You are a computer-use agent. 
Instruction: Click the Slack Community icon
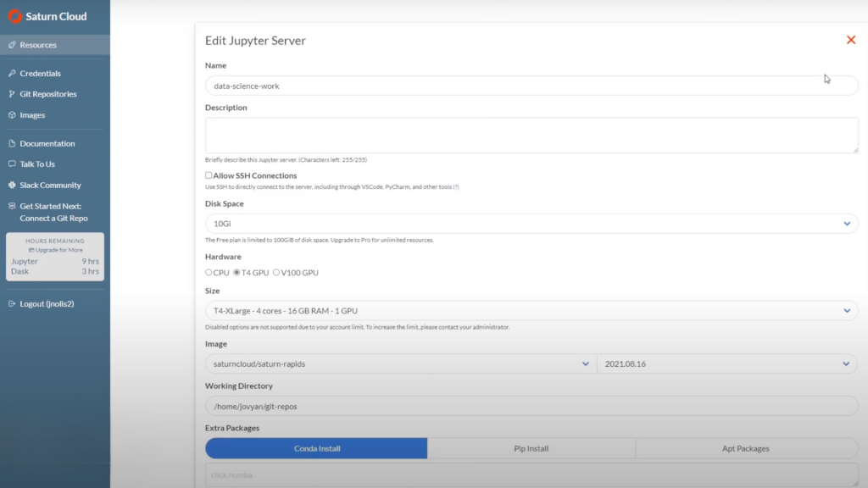(12, 185)
